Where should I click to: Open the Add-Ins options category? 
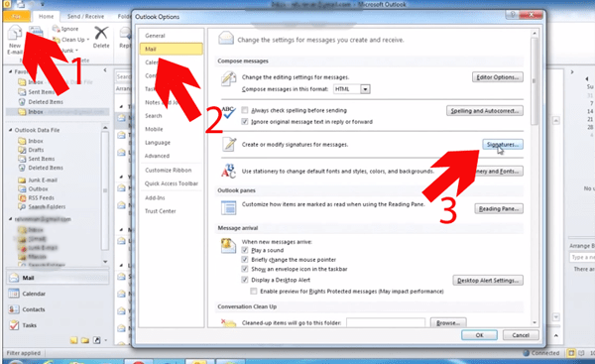pos(155,197)
